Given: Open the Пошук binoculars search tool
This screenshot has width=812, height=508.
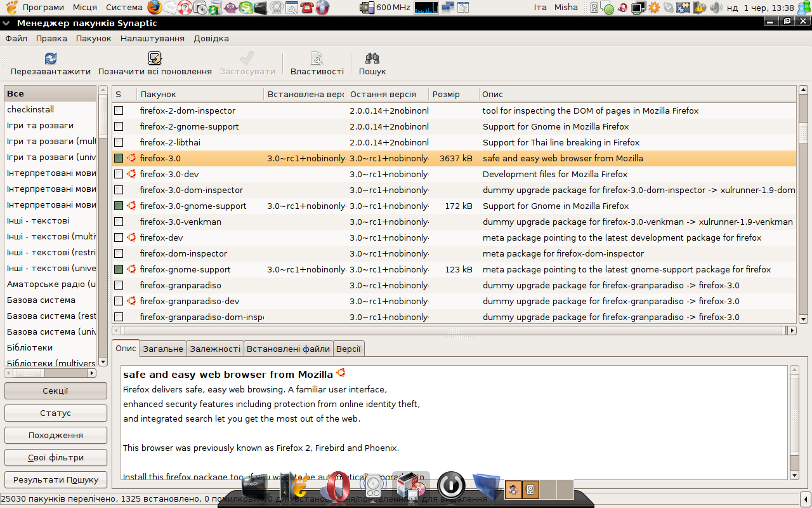Looking at the screenshot, I should [372, 59].
